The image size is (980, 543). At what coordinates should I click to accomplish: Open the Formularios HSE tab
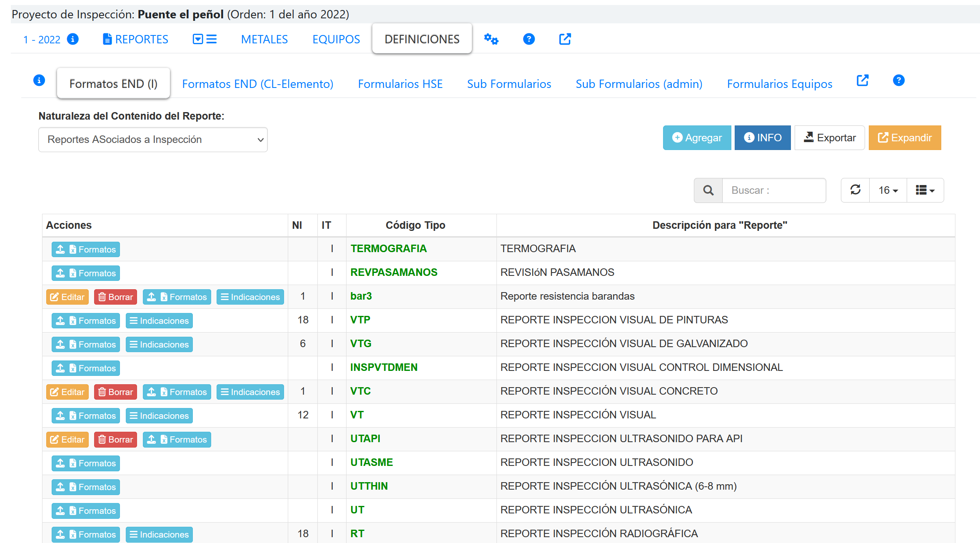click(x=400, y=84)
